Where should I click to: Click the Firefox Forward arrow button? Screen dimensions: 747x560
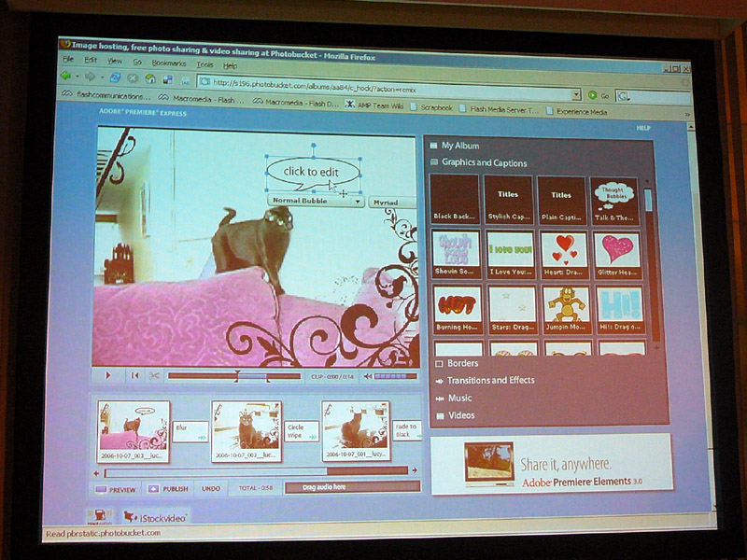[89, 77]
